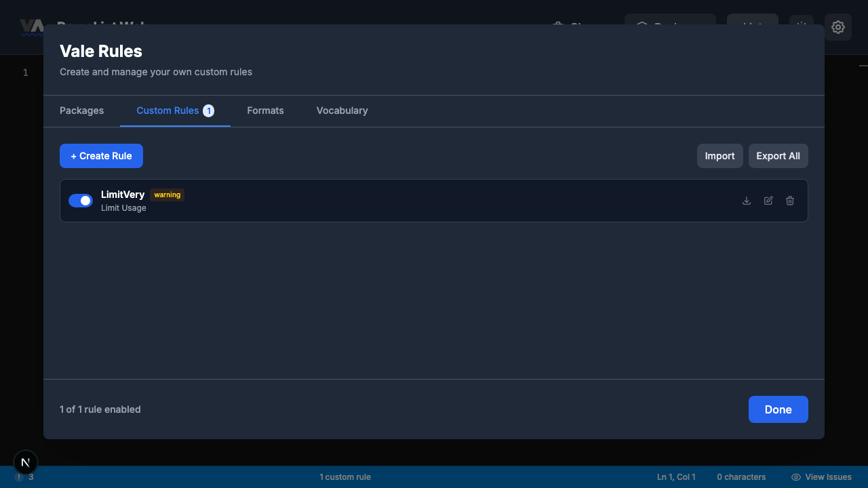Edit the LimitVery rule with pencil icon

coord(768,201)
